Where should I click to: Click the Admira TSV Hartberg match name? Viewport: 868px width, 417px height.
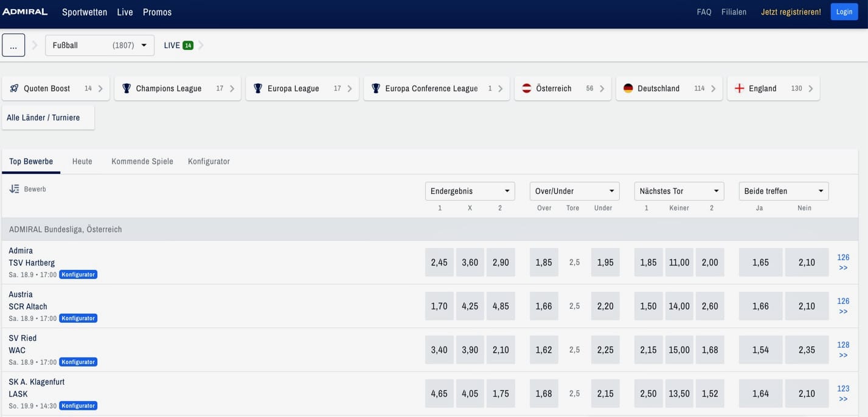click(x=32, y=257)
